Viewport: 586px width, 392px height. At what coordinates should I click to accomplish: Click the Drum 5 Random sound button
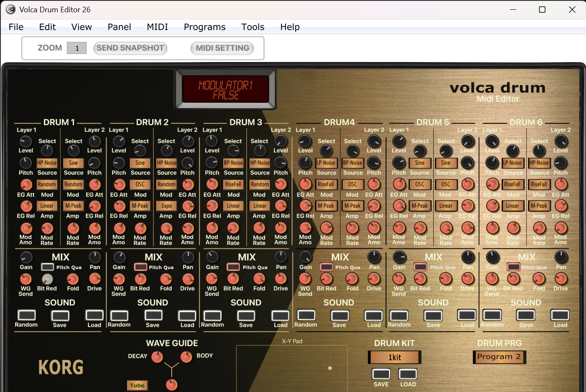(399, 315)
